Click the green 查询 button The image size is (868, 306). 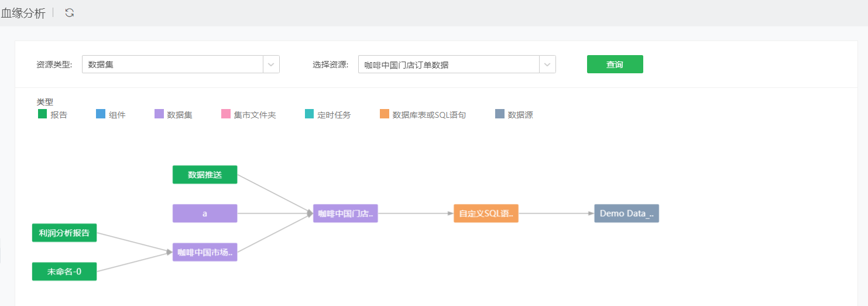(615, 64)
